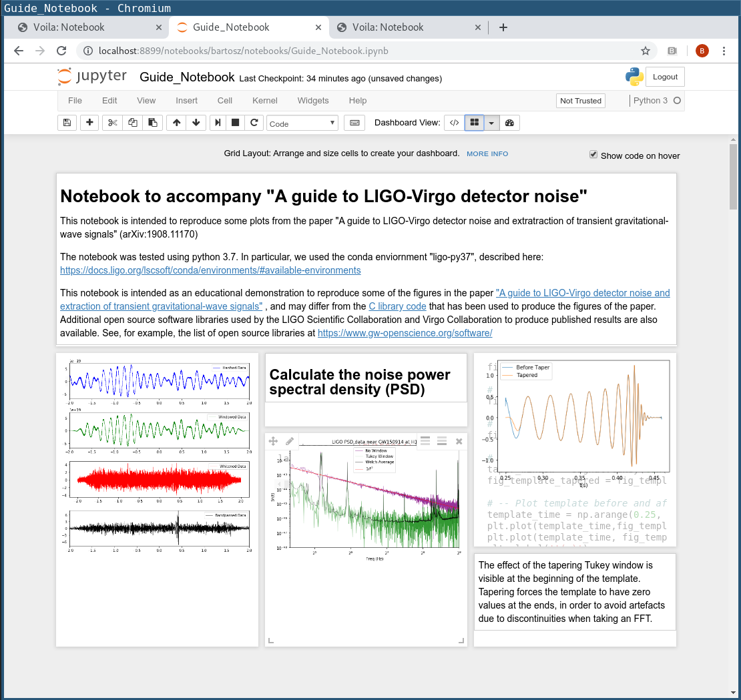Move selected cell down arrow
This screenshot has height=700, width=741.
coord(196,123)
